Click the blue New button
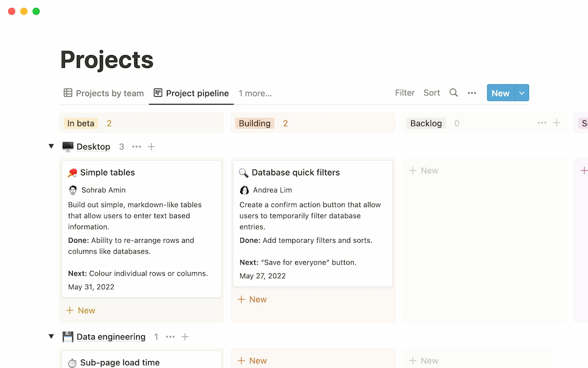The width and height of the screenshot is (588, 368). point(501,93)
